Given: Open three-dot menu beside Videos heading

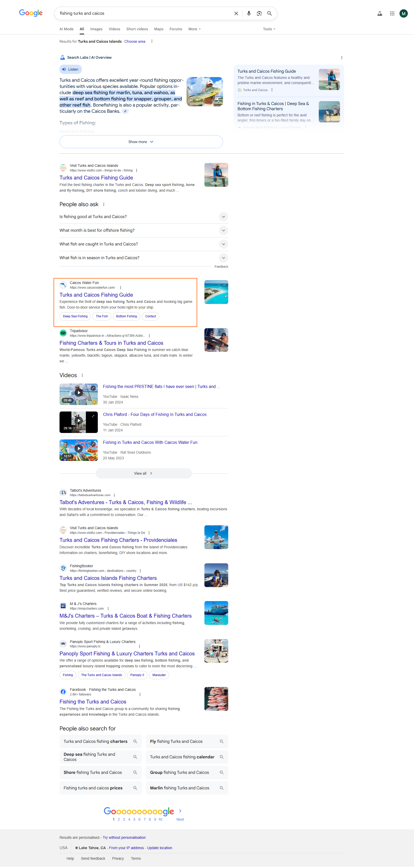Looking at the screenshot, I should tap(82, 375).
